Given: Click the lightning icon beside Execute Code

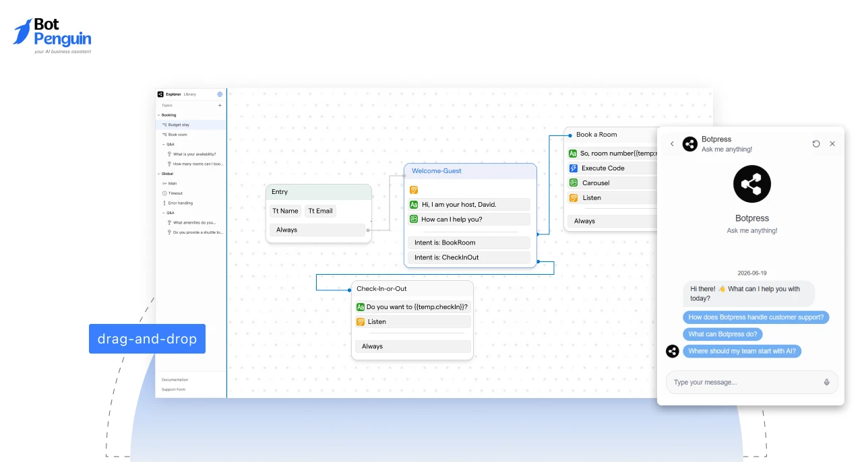Looking at the screenshot, I should (573, 168).
